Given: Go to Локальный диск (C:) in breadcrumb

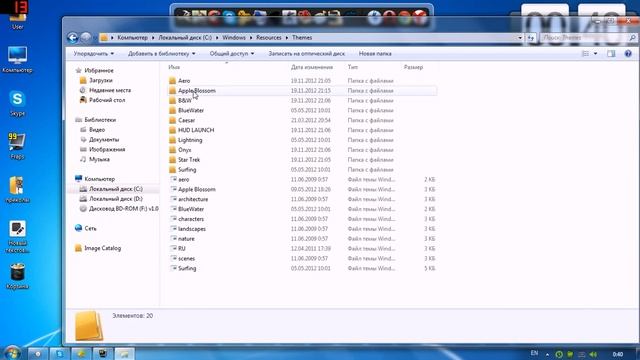Looking at the screenshot, I should pos(185,38).
